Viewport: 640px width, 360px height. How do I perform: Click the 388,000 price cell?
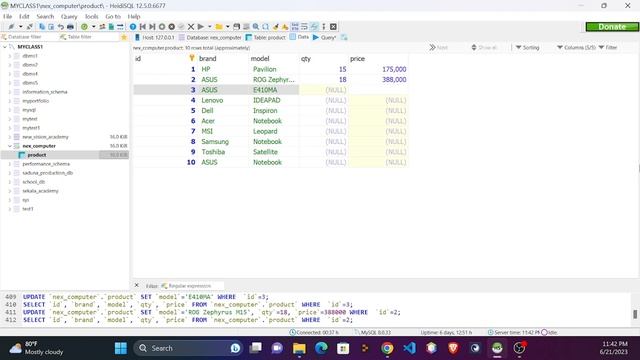pos(378,80)
